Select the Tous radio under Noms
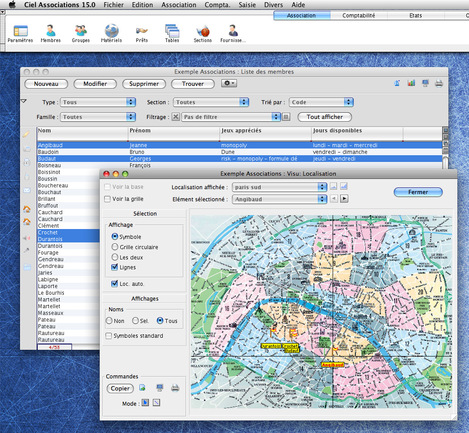The height and width of the screenshot is (433, 469). (160, 321)
